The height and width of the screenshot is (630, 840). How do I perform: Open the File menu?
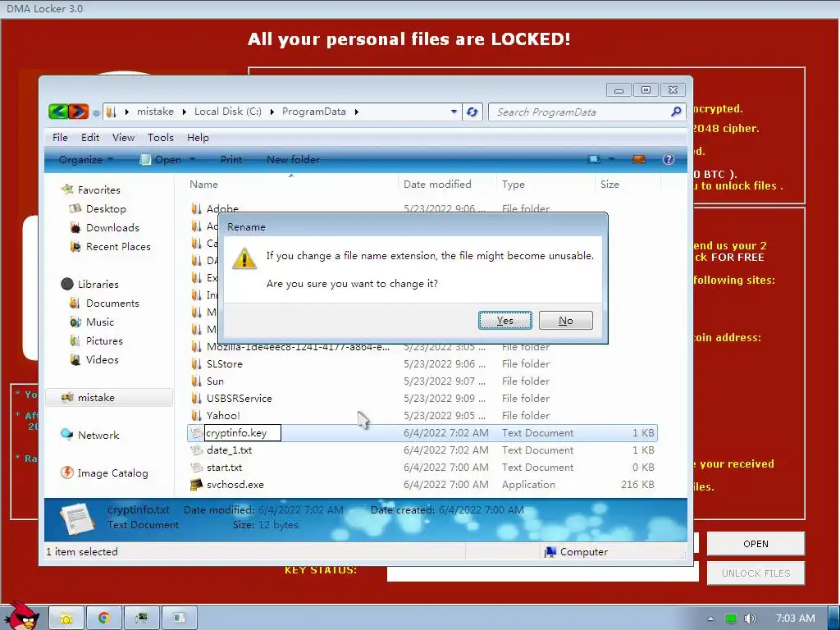point(60,138)
